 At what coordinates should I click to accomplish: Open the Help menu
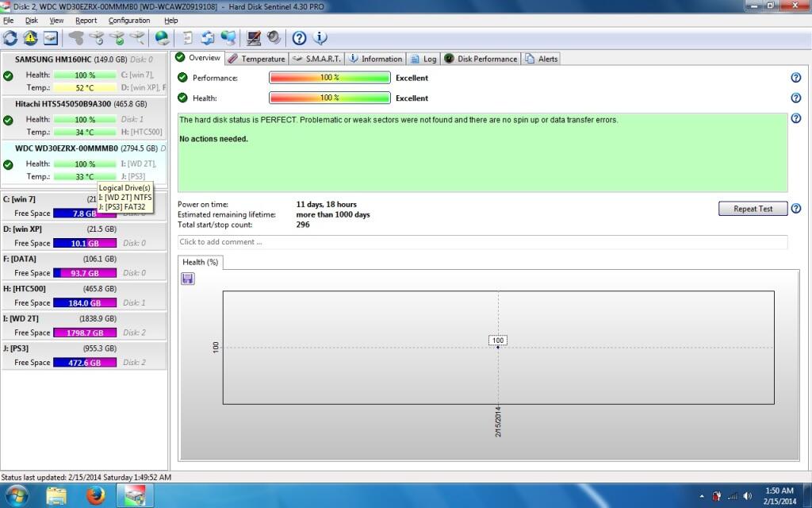(171, 20)
